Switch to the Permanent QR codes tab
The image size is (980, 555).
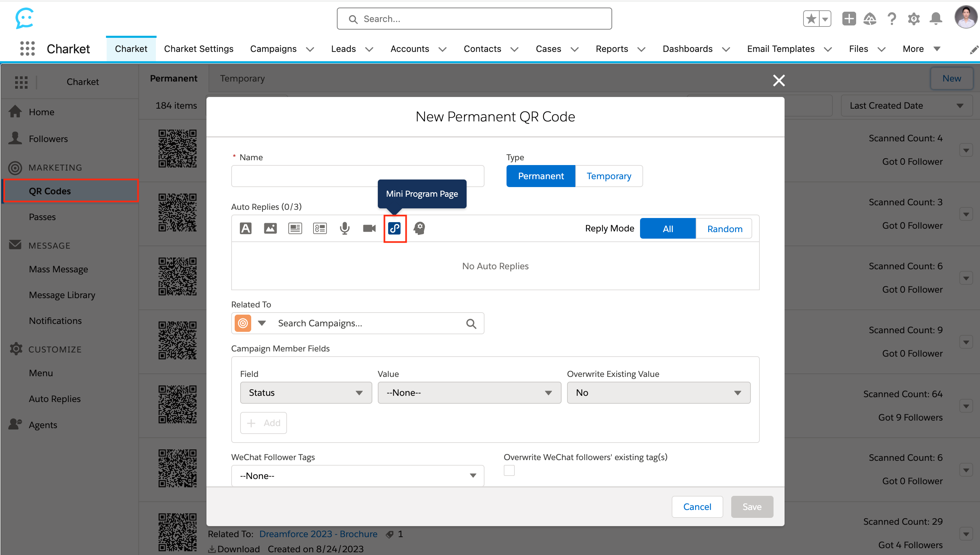(173, 78)
